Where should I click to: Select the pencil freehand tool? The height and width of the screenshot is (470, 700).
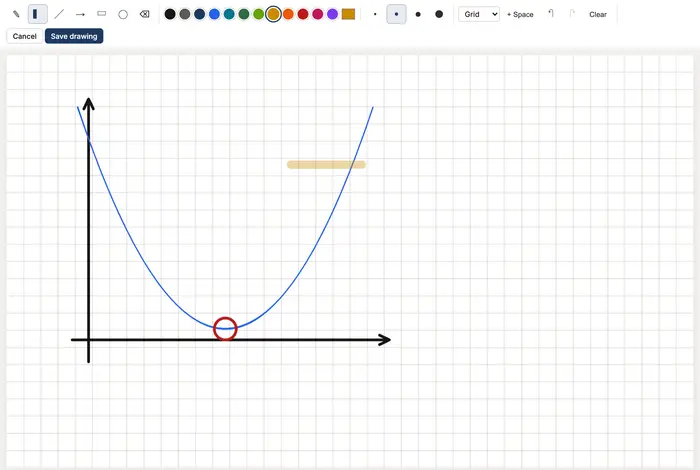[x=16, y=14]
